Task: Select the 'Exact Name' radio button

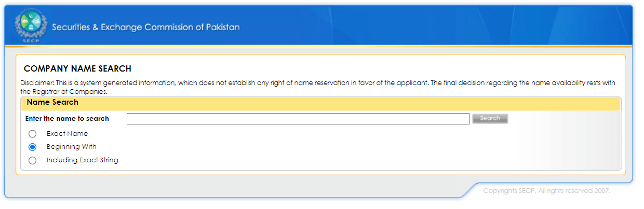Action: (33, 134)
